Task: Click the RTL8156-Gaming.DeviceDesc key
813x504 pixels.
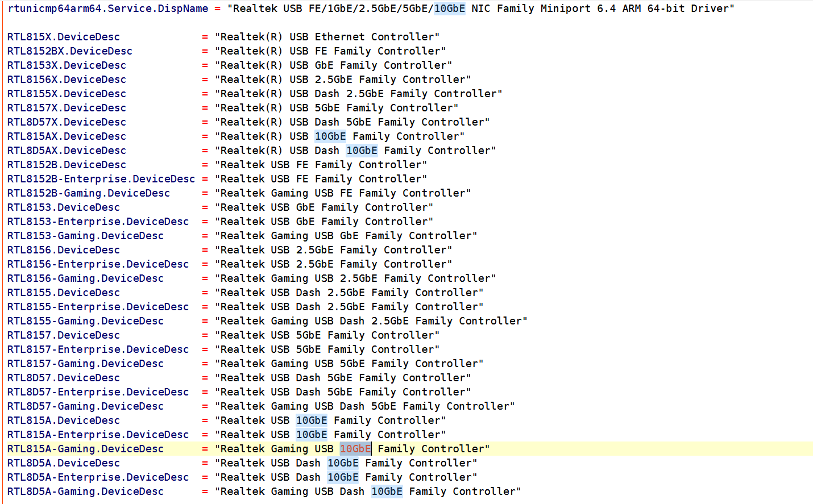Action: [85, 278]
